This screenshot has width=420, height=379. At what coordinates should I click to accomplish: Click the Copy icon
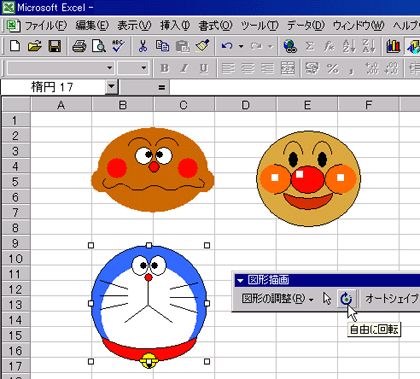[x=162, y=46]
